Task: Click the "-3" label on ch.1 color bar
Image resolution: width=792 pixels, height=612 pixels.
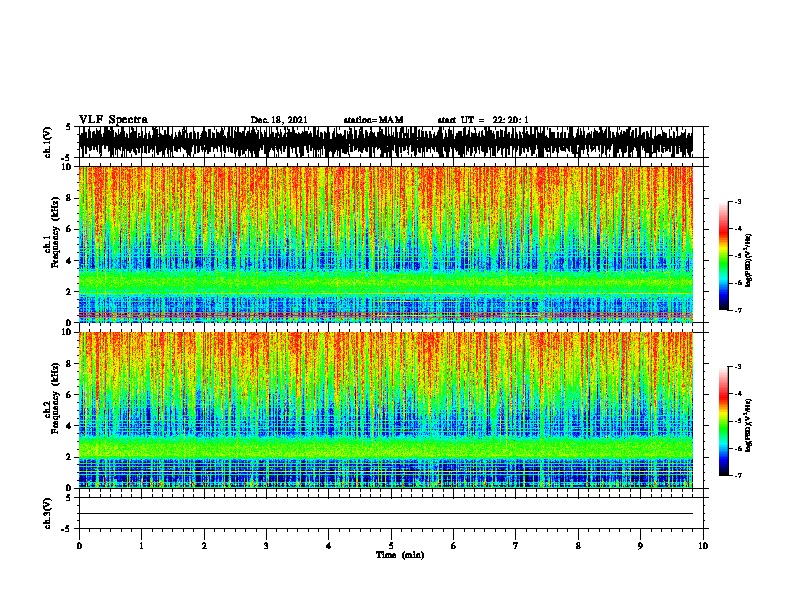Action: [738, 201]
